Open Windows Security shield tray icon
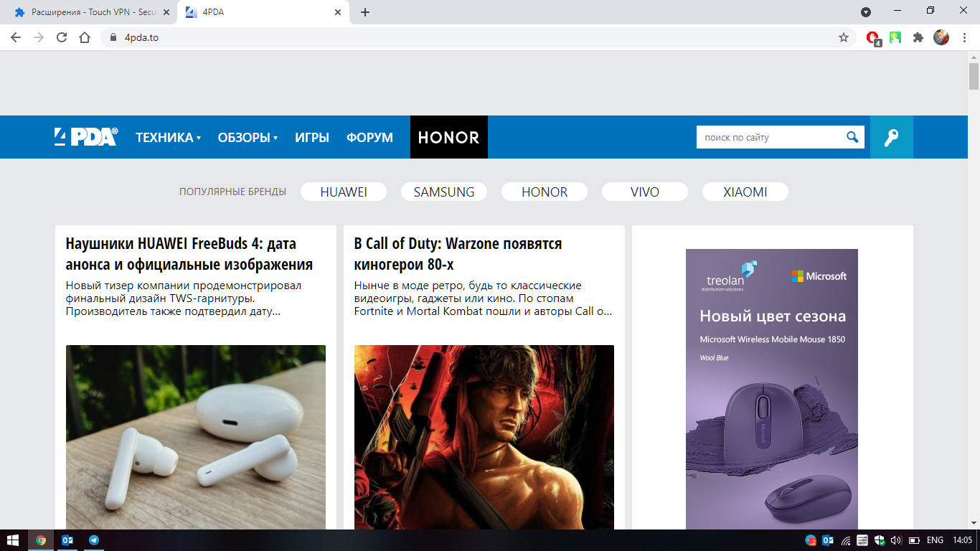This screenshot has width=980, height=551. point(880,540)
